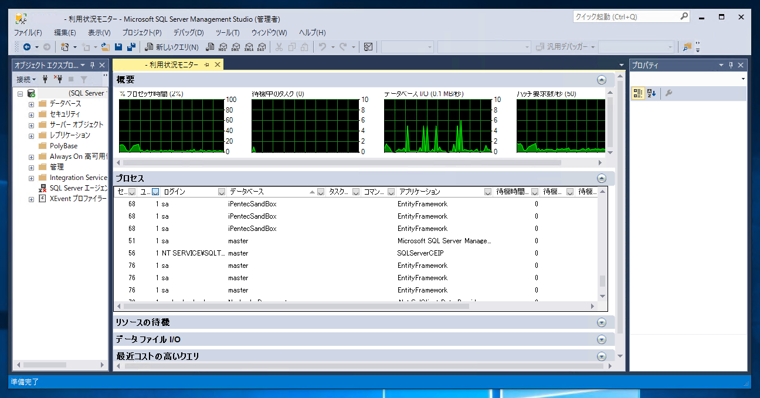
Task: Open the プロジェクト(P) menu
Action: [142, 32]
